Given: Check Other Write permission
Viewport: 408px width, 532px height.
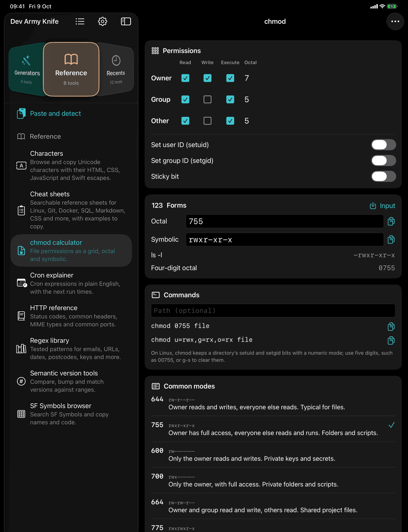Looking at the screenshot, I should tap(207, 121).
